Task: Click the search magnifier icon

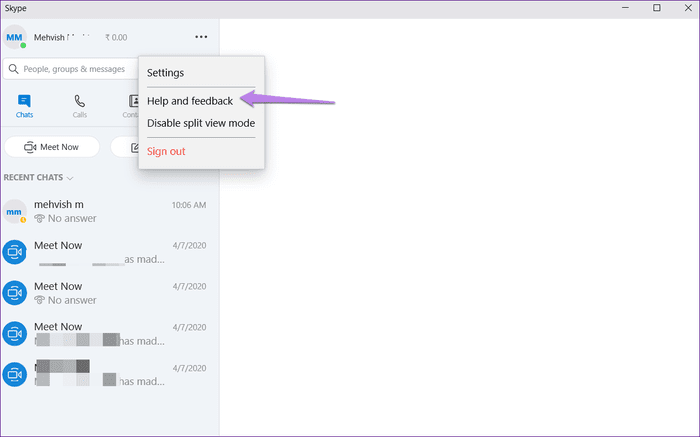Action: (x=13, y=69)
